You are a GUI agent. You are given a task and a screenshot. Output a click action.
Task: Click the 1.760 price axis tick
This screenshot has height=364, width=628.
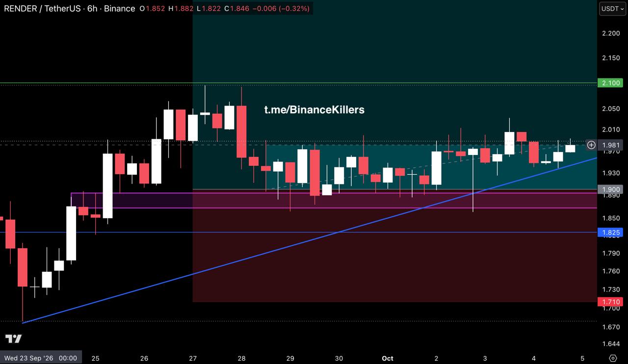[x=611, y=271]
